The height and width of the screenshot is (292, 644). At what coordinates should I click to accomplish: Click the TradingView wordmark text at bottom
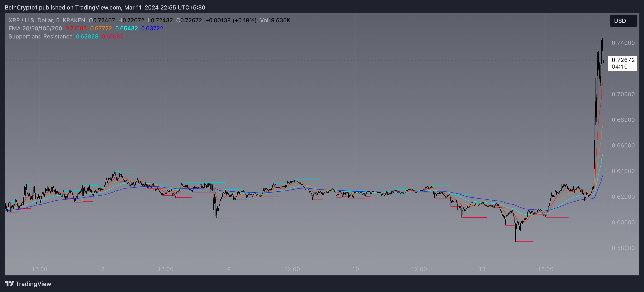pyautogui.click(x=33, y=284)
